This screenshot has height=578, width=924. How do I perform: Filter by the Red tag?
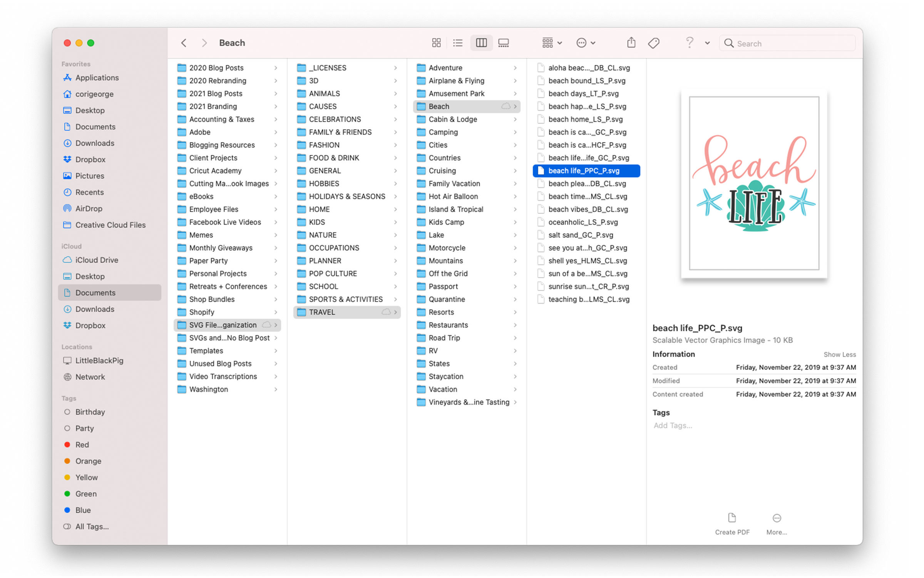[x=82, y=445]
